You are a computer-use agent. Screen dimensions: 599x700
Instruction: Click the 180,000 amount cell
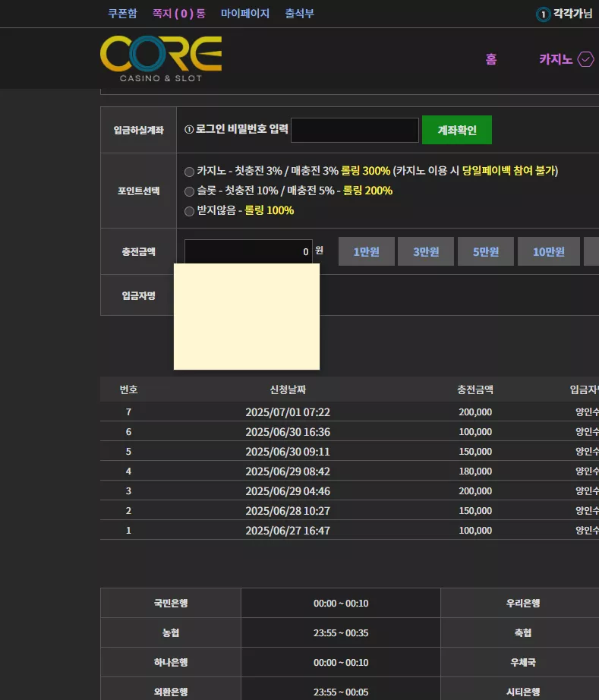pos(475,471)
